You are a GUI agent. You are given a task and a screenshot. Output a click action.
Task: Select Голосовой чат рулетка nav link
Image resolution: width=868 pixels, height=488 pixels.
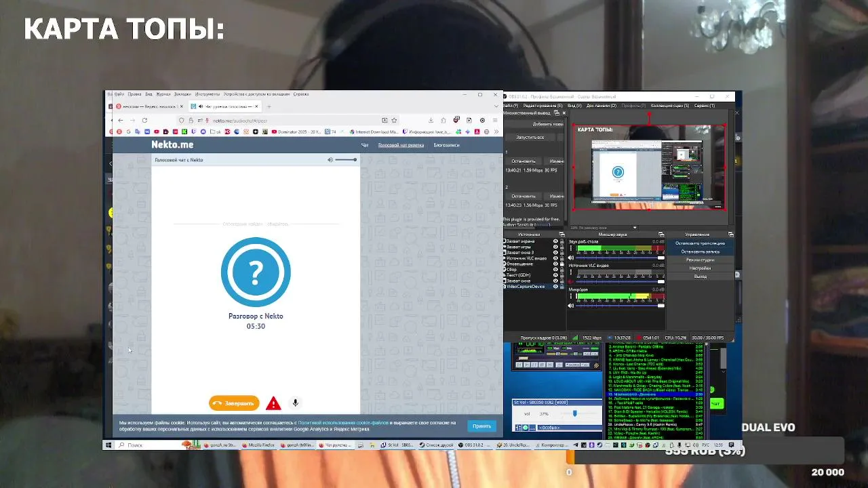pyautogui.click(x=401, y=145)
